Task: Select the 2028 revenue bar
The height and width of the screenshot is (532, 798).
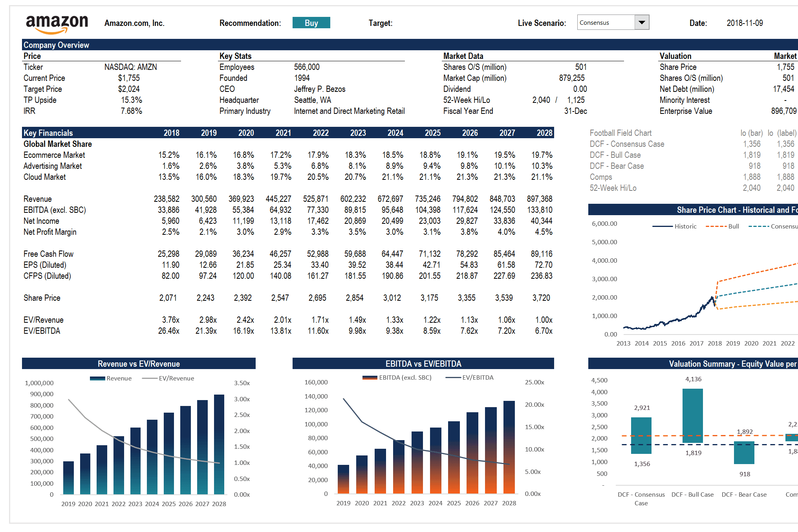Action: tap(219, 444)
